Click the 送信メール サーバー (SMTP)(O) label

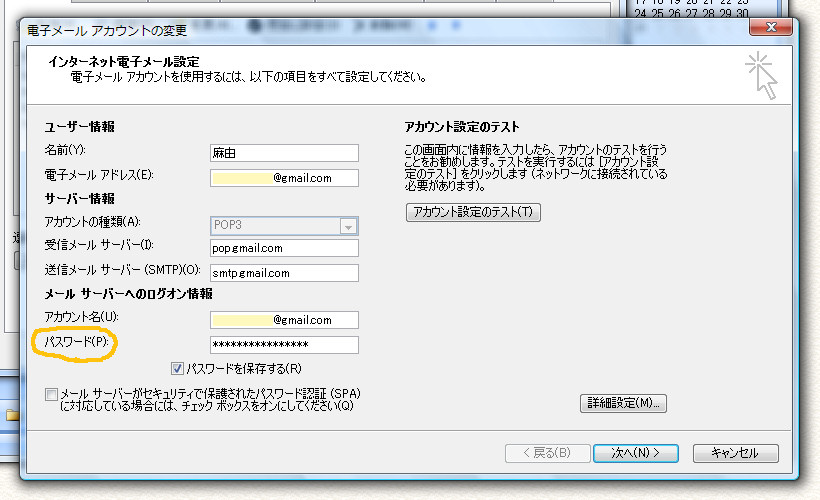click(122, 270)
